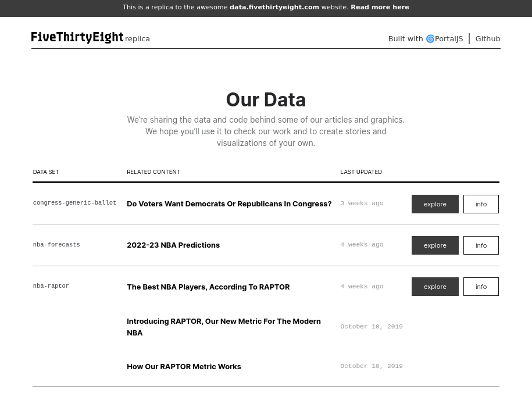Click the 'Our Data' page heading
This screenshot has height=393, width=532.
(266, 100)
